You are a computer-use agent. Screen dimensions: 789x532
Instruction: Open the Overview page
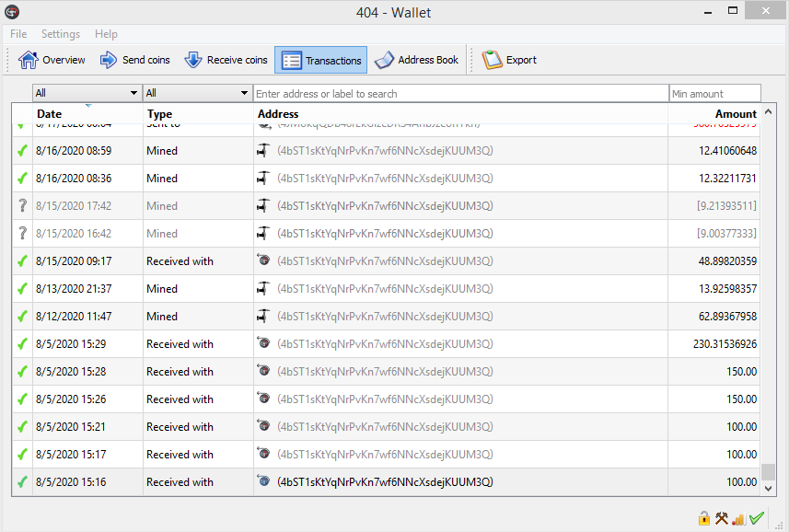coord(52,60)
